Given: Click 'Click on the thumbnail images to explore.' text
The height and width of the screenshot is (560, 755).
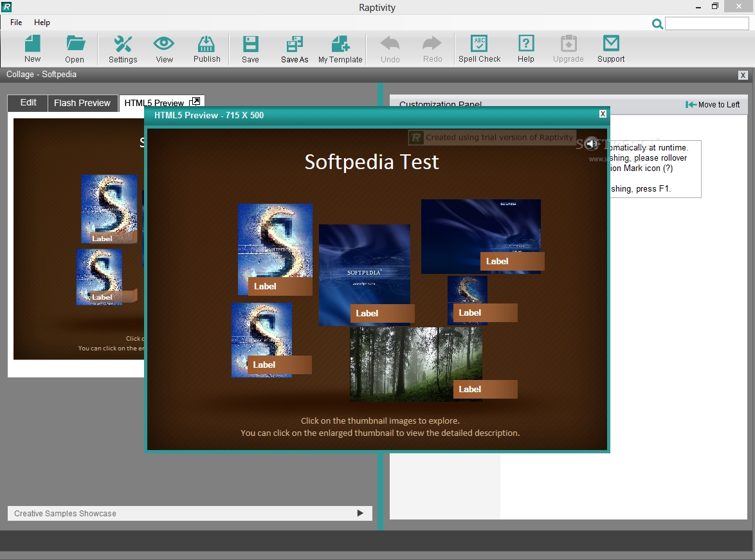Looking at the screenshot, I should pyautogui.click(x=380, y=420).
